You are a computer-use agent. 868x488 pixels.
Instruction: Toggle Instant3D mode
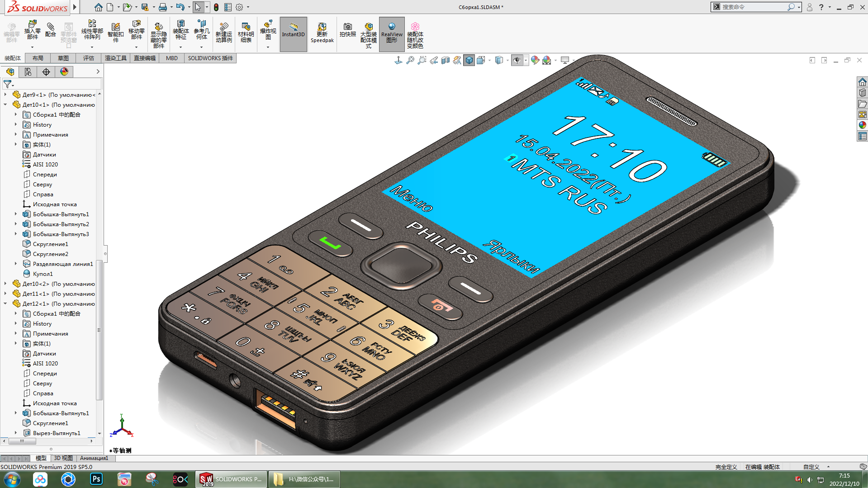click(293, 34)
